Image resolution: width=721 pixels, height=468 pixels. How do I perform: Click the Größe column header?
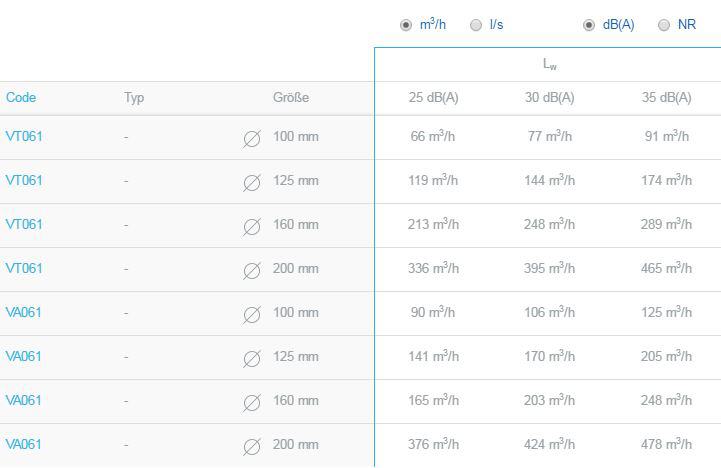[291, 97]
